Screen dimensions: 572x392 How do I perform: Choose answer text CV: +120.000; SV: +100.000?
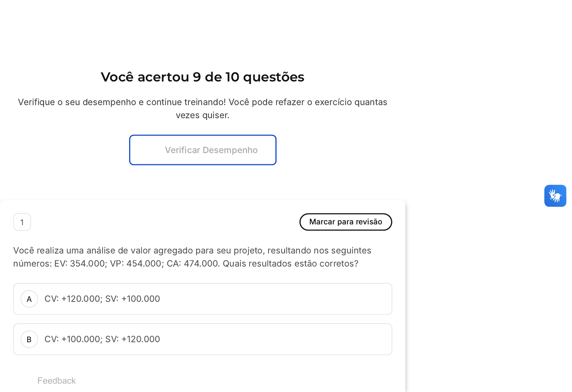[102, 299]
